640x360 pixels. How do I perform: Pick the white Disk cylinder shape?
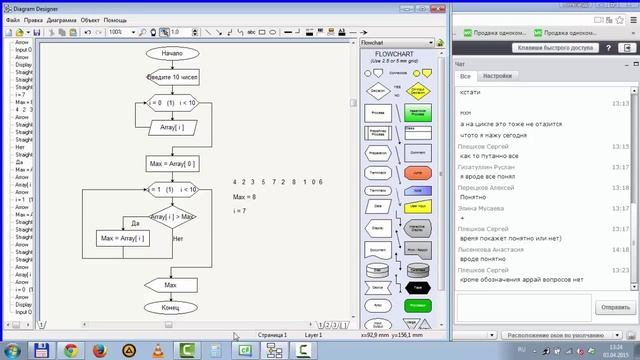[378, 270]
